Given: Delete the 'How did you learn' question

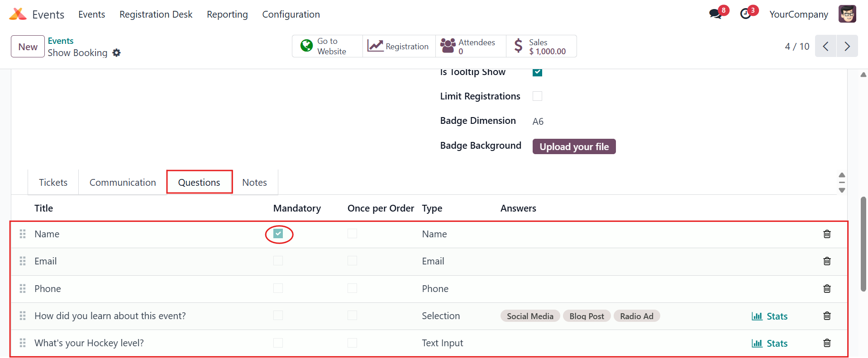Looking at the screenshot, I should [x=827, y=316].
